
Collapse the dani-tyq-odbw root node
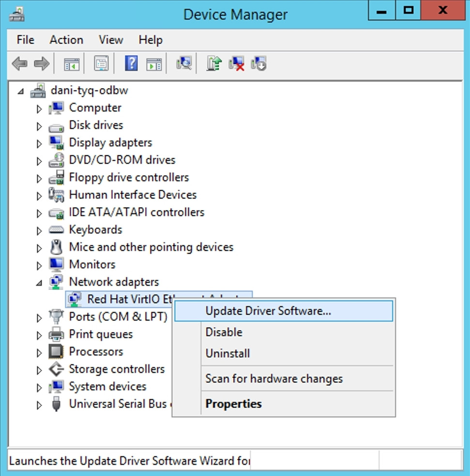[20, 91]
